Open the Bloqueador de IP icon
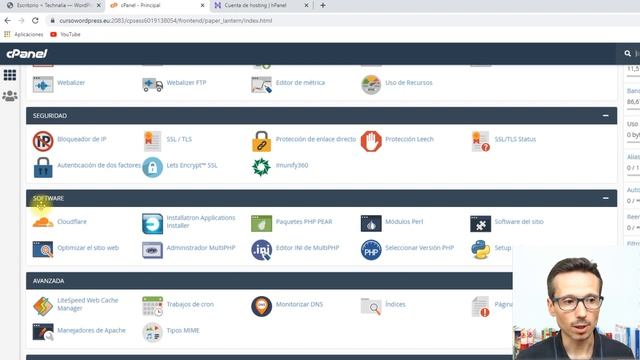This screenshot has width=640, height=360. [43, 141]
